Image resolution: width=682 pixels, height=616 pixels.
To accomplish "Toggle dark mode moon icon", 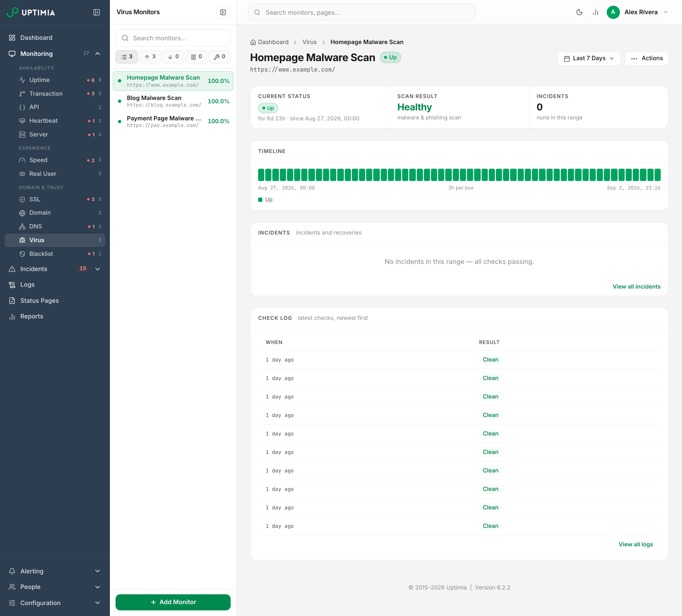I will tap(579, 13).
